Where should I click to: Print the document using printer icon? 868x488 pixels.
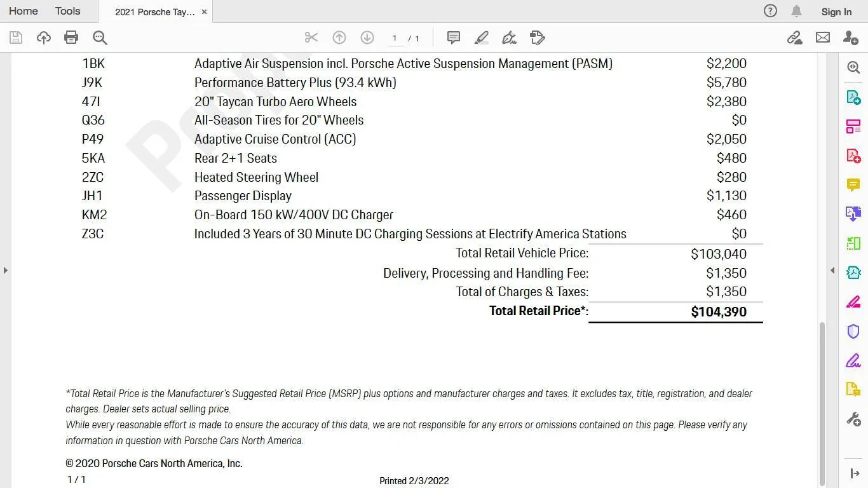tap(71, 37)
